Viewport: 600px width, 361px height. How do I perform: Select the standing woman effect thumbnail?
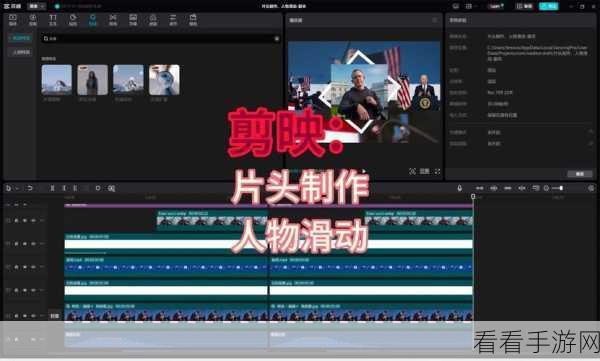[92, 80]
